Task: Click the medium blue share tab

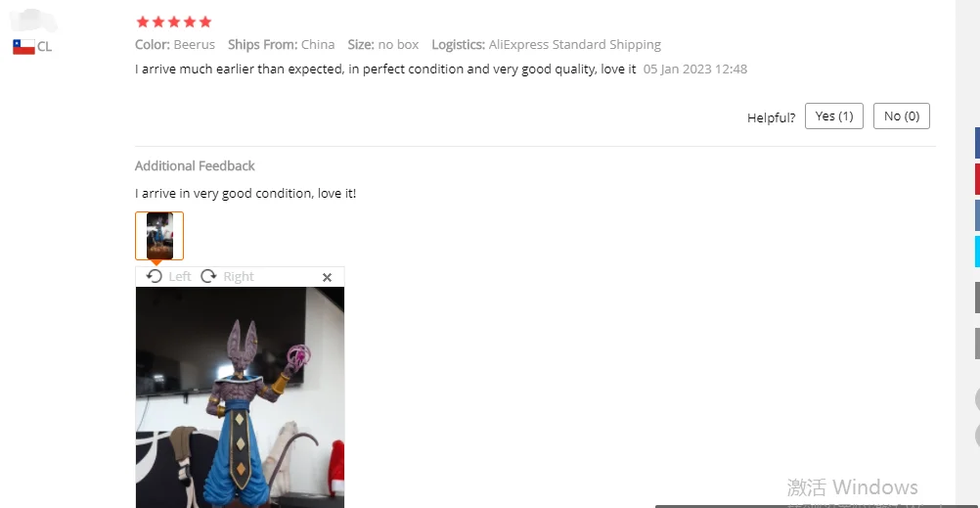Action: point(977,215)
